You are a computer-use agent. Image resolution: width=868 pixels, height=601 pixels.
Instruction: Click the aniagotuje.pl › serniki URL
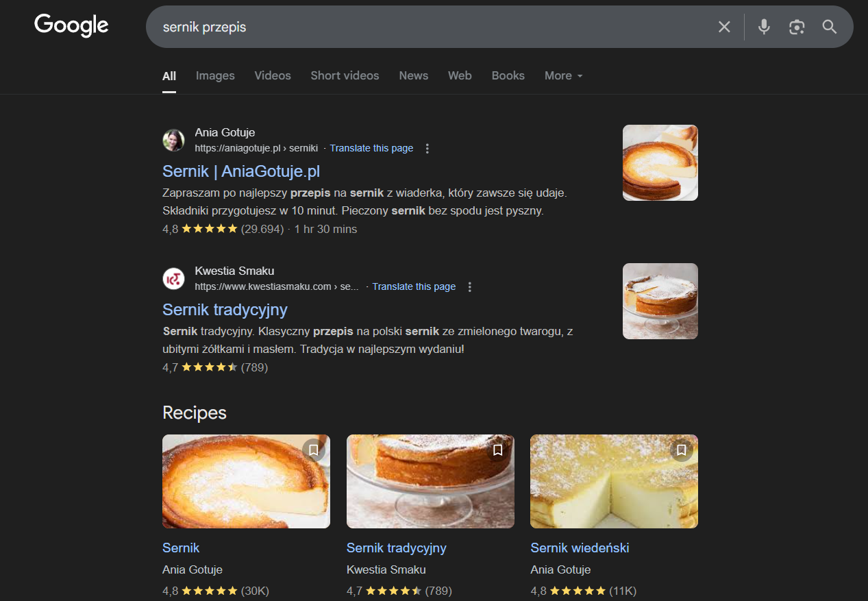256,148
